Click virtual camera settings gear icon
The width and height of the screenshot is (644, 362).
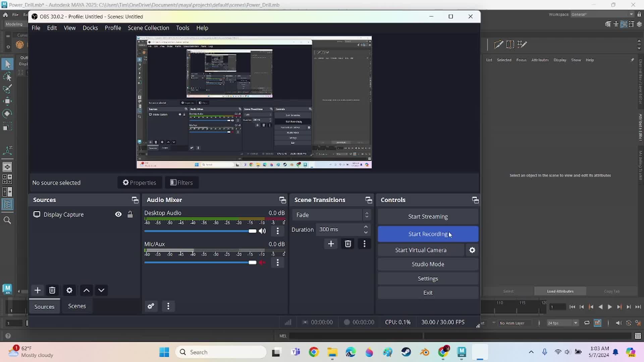472,250
